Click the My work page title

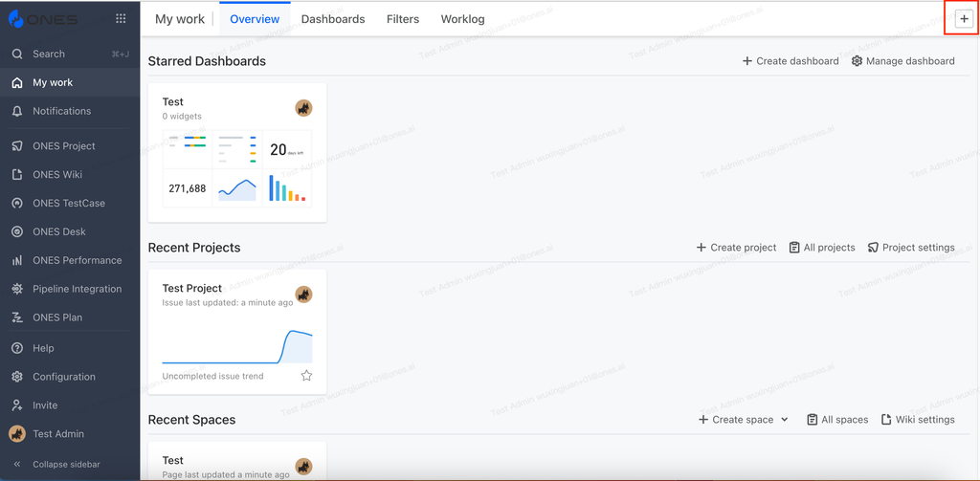[x=180, y=19]
